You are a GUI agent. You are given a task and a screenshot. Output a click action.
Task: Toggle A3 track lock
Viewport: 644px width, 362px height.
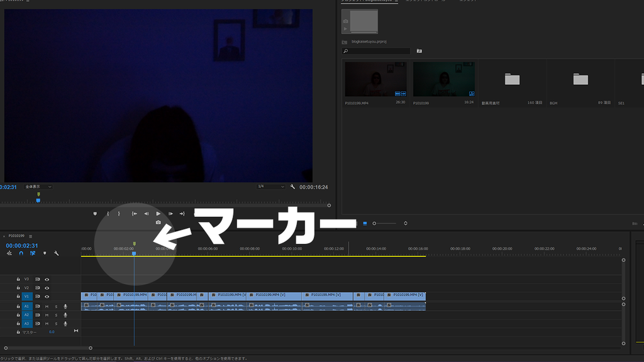[18, 324]
